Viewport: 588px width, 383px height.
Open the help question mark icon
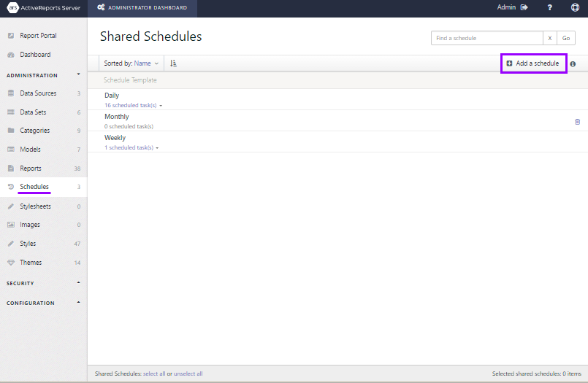click(x=550, y=7)
